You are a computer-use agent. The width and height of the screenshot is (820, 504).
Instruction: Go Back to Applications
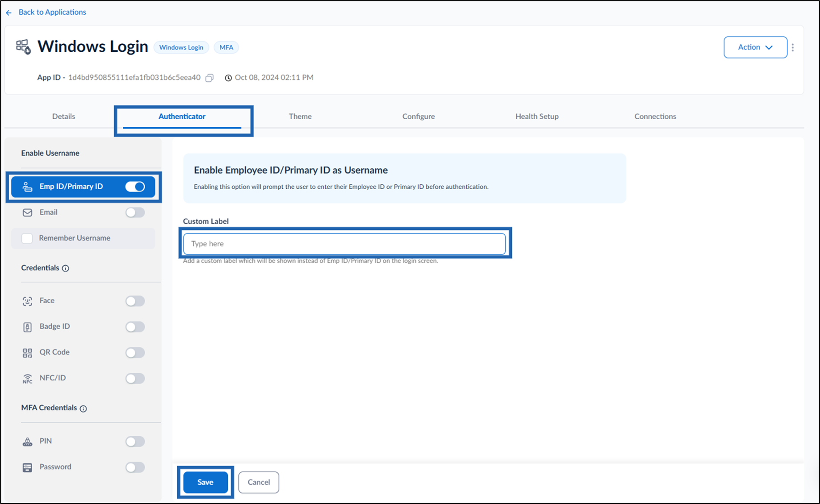pos(52,12)
